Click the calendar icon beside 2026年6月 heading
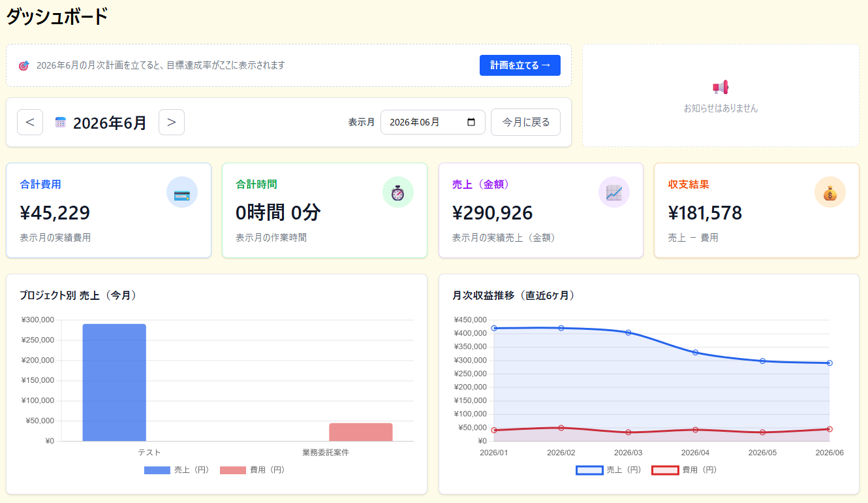The width and height of the screenshot is (868, 503). point(61,122)
